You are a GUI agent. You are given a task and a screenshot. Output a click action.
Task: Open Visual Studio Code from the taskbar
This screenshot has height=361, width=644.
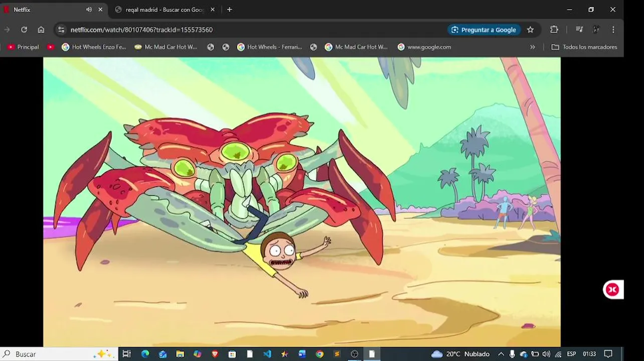[267, 354]
